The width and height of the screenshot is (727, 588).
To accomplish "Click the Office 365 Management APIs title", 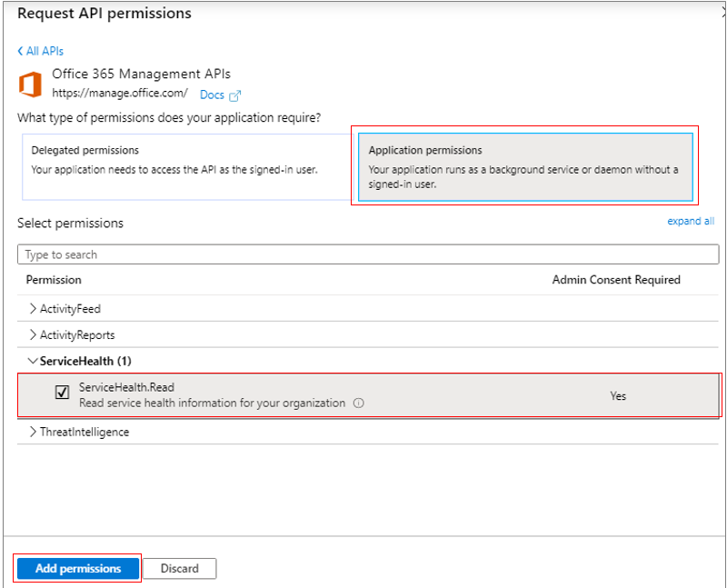I will point(141,74).
